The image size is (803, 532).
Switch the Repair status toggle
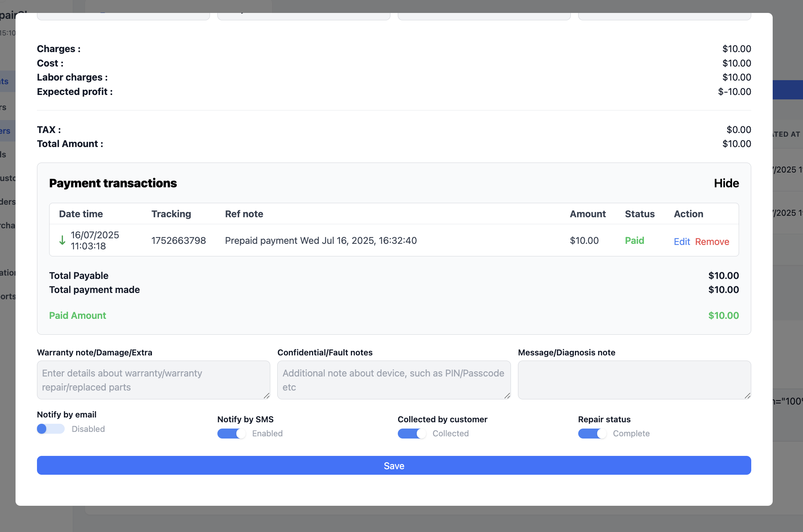point(592,433)
